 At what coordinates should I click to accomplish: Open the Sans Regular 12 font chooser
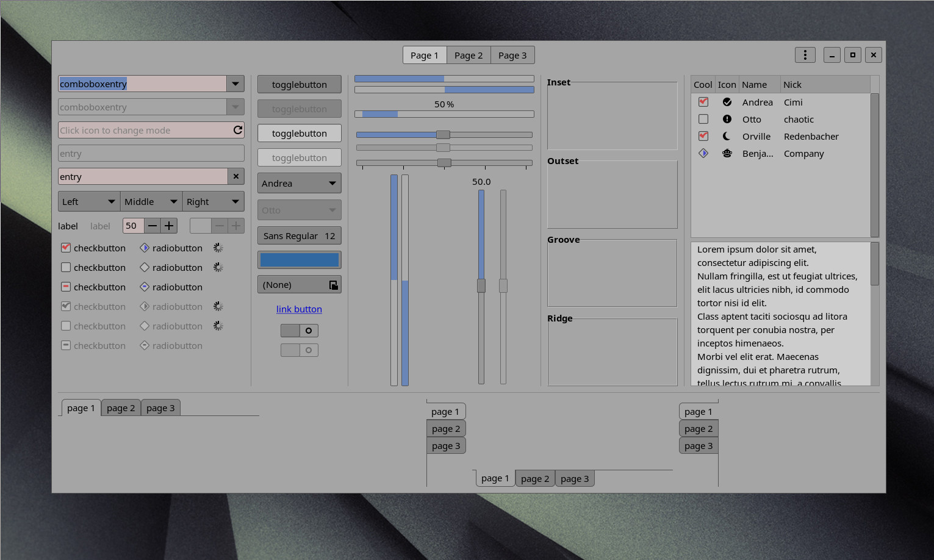(x=300, y=235)
